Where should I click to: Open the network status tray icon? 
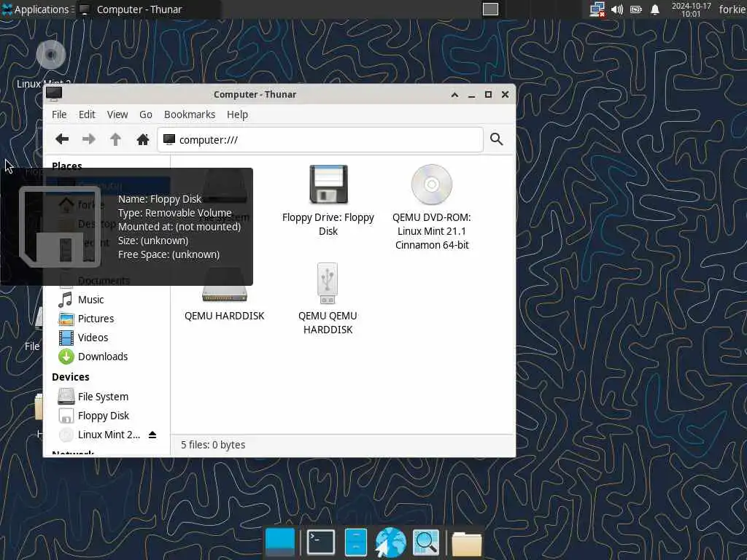coord(597,9)
